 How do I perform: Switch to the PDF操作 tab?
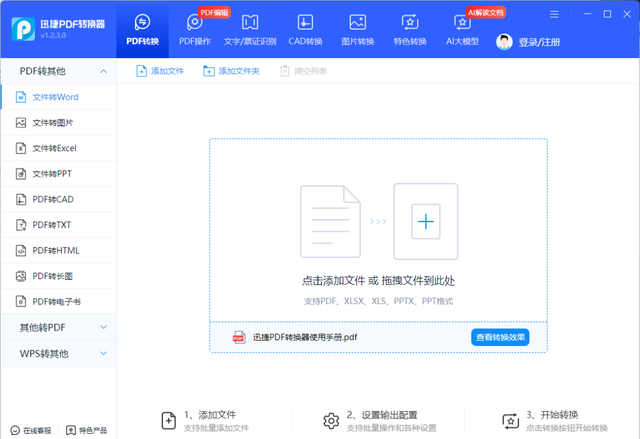[195, 29]
